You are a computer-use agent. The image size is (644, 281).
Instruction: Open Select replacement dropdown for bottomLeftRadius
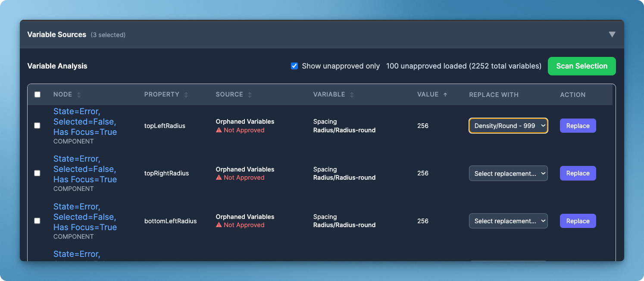click(x=508, y=221)
